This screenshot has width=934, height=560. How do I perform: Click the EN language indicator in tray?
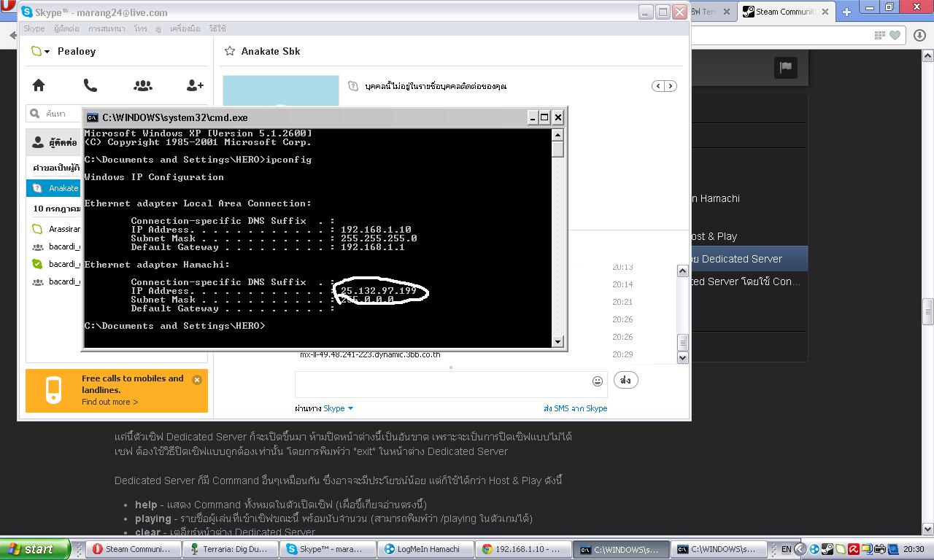(x=786, y=549)
